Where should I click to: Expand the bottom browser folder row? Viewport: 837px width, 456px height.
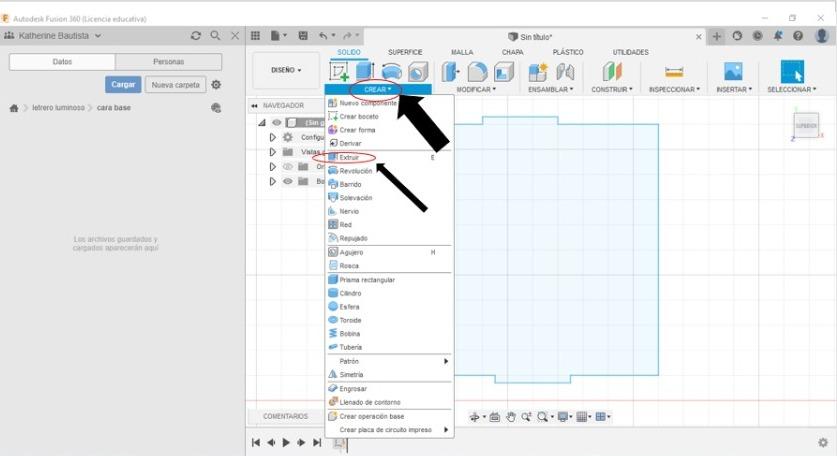[x=273, y=182]
